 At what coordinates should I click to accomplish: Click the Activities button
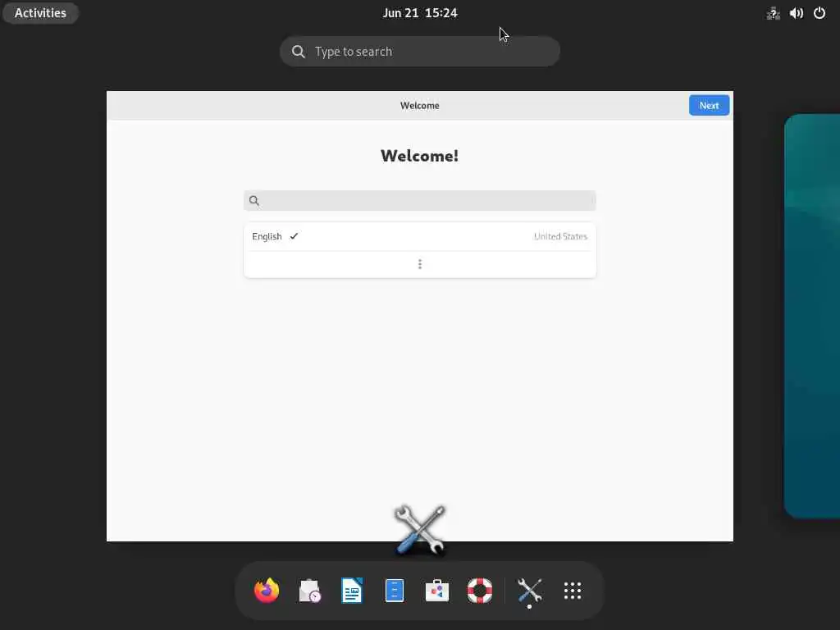pyautogui.click(x=40, y=13)
